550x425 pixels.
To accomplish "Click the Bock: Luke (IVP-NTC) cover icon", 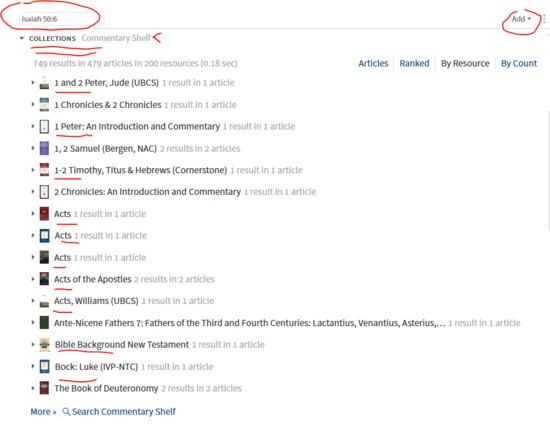I will [x=44, y=366].
